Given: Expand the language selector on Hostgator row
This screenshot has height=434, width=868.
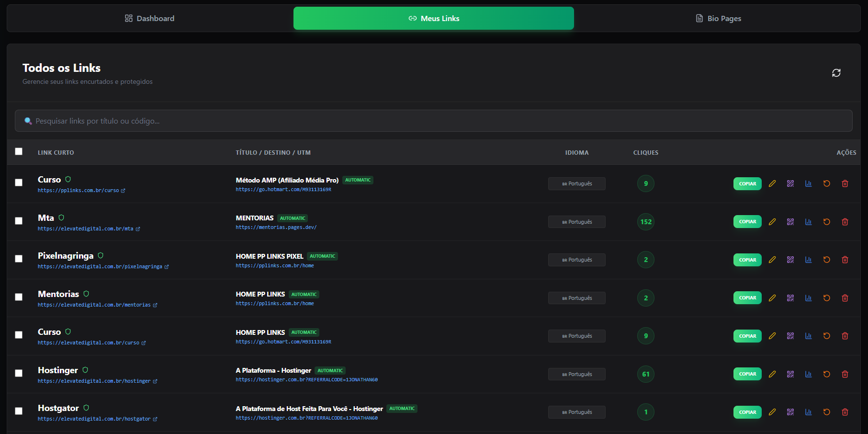Looking at the screenshot, I should [x=576, y=412].
